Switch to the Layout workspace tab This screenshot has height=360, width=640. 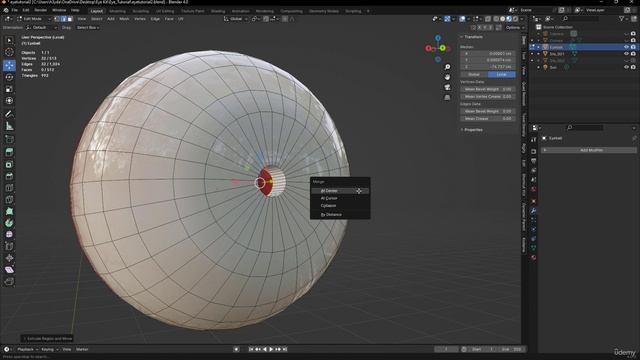[x=97, y=11]
